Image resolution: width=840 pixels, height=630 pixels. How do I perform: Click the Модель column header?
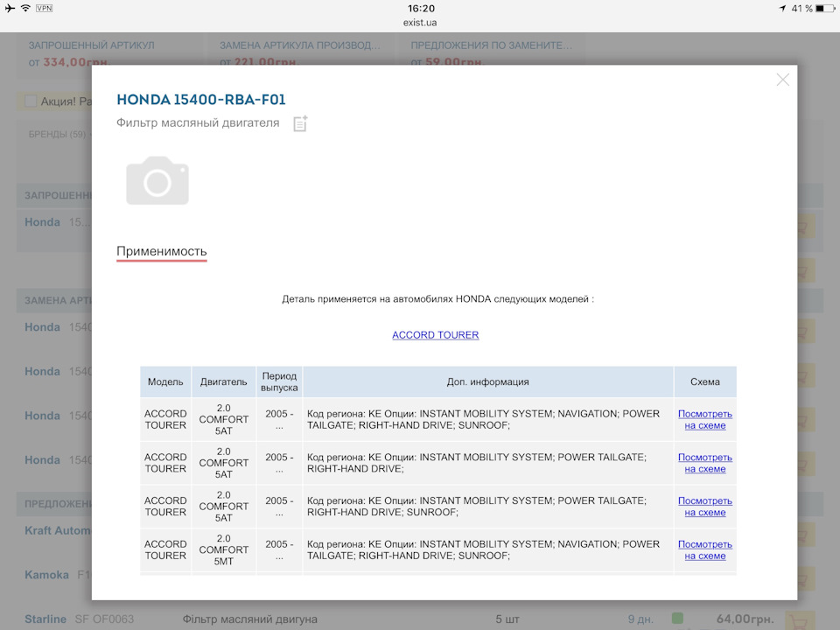[165, 382]
